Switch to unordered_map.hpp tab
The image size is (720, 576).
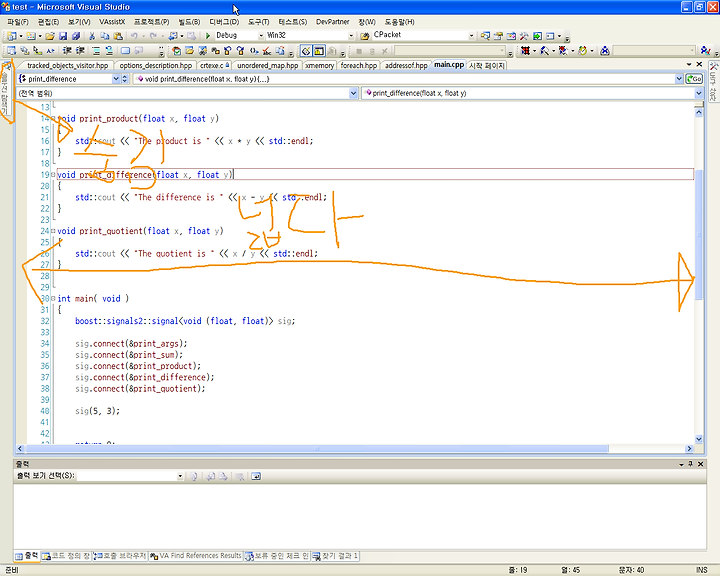pos(268,65)
